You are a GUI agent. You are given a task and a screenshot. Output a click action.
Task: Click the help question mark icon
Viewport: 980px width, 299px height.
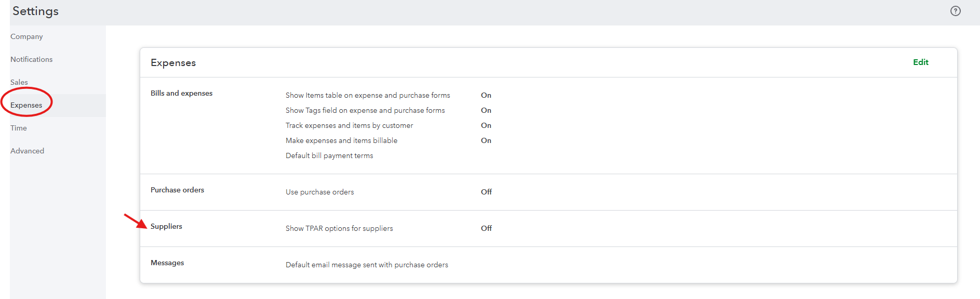955,11
